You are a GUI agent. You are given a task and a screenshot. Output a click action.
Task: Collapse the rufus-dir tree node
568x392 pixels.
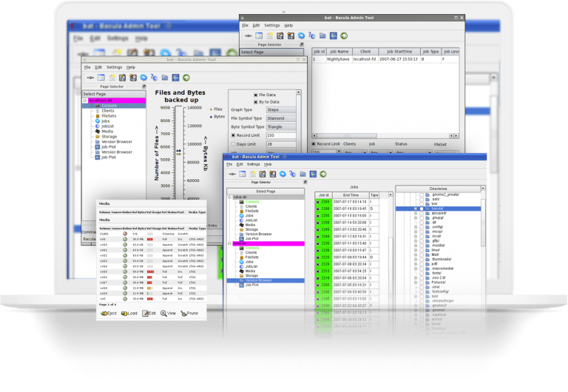coord(229,197)
